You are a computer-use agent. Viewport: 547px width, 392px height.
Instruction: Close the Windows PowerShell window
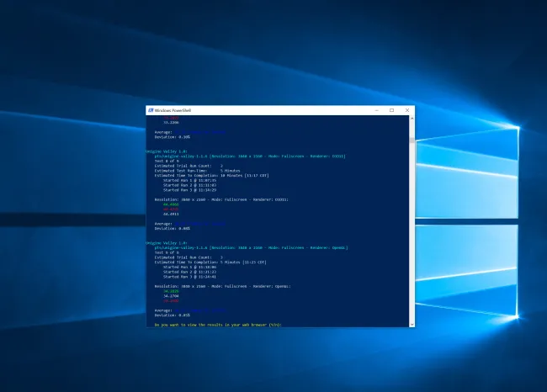tap(406, 110)
